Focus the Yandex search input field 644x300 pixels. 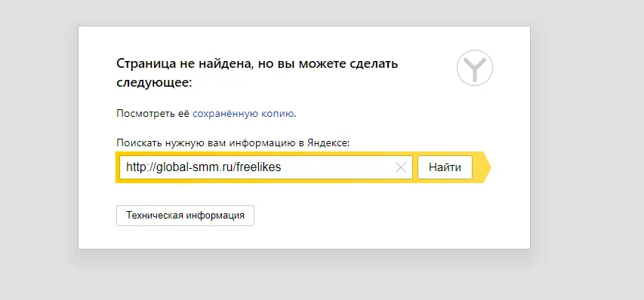(x=266, y=167)
